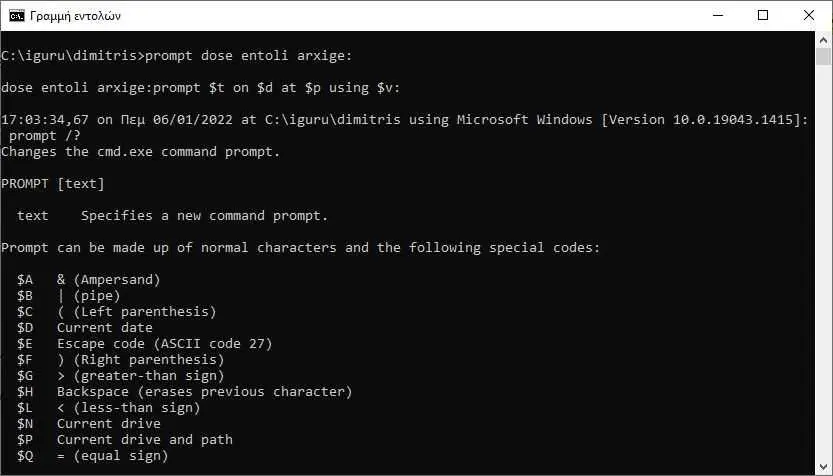This screenshot has width=833, height=476.
Task: Click the 'Changes the cmd.exe command prompt.' text
Action: tap(140, 152)
